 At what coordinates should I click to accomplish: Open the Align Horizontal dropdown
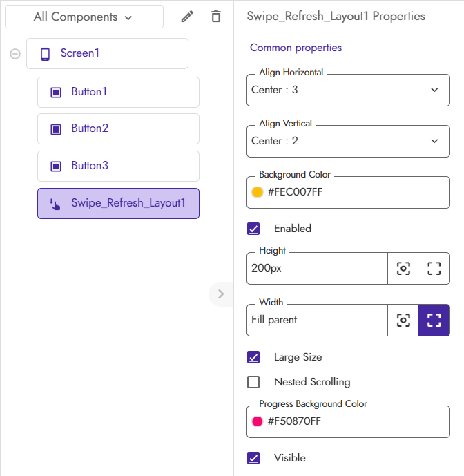(348, 90)
